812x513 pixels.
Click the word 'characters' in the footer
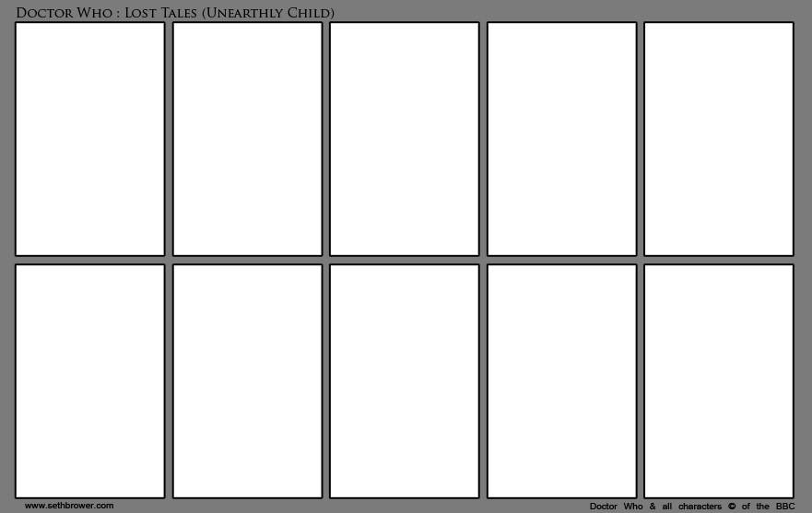[x=700, y=506]
